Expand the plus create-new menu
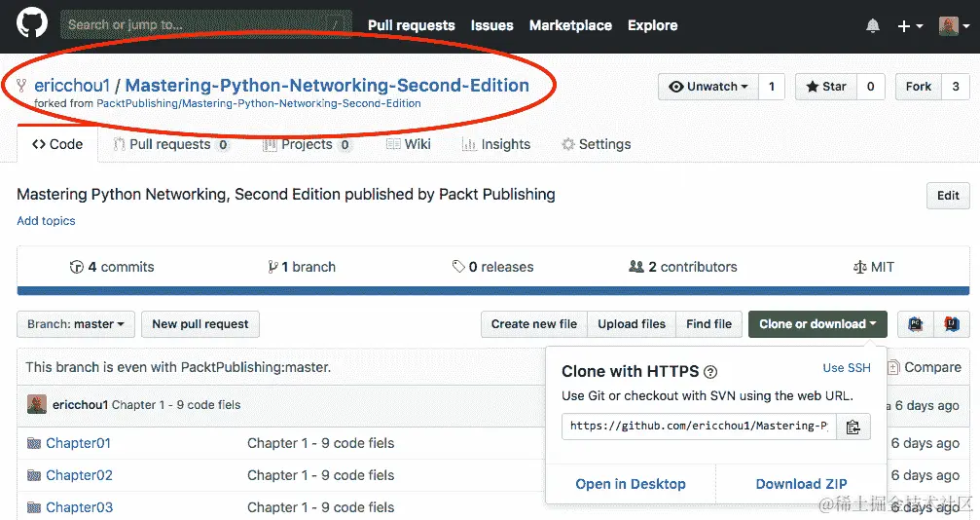This screenshot has width=980, height=520. (x=910, y=26)
